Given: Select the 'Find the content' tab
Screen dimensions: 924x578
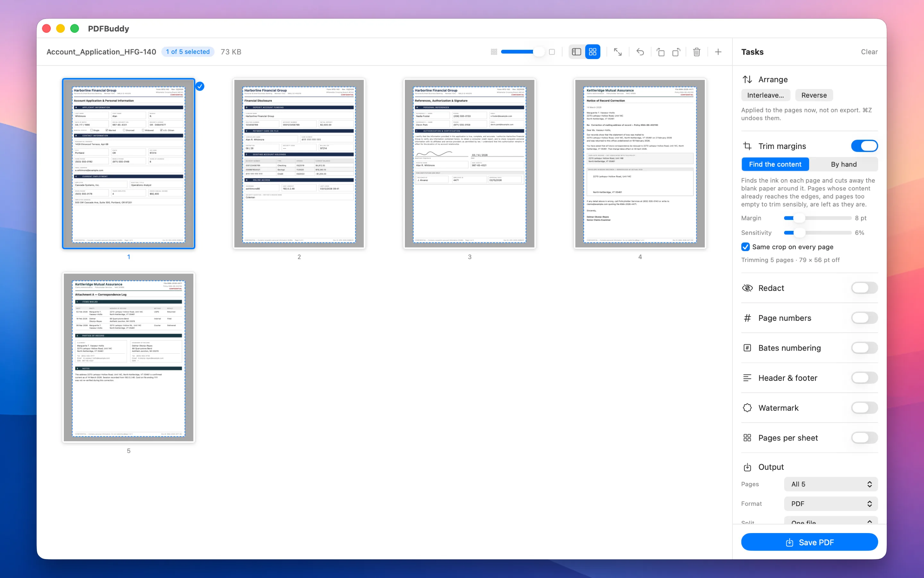Looking at the screenshot, I should tap(775, 164).
